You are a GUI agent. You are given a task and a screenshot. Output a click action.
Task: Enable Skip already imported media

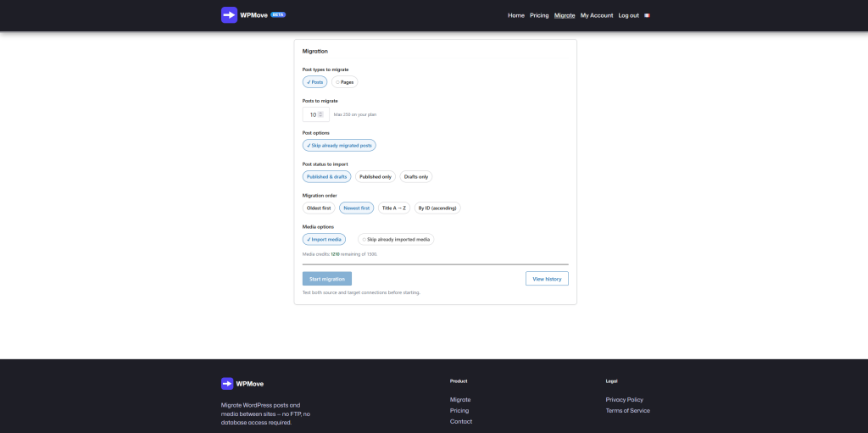tap(397, 239)
